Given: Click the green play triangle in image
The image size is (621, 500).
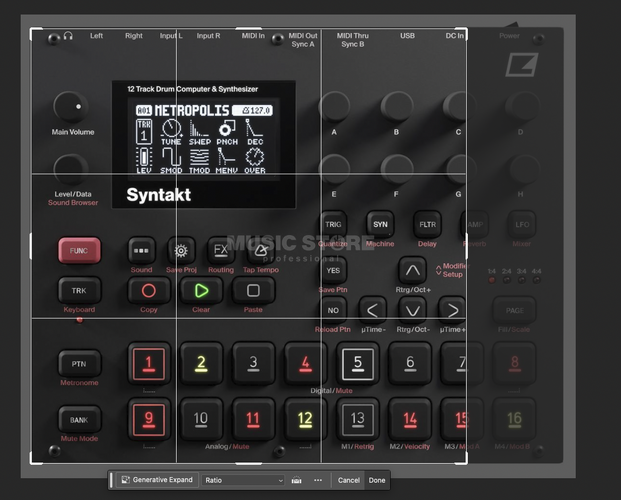Looking at the screenshot, I should coord(201,291).
